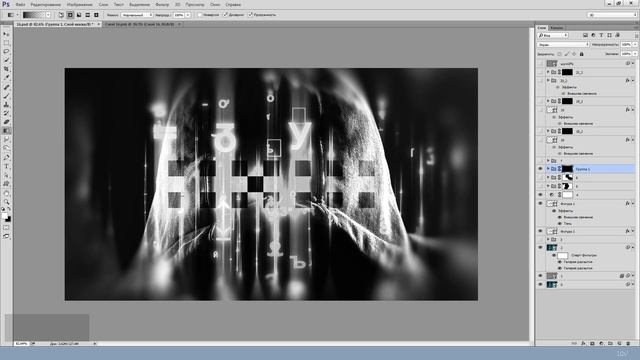Viewport: 640px width, 360px height.
Task: Select the Eyedropper tool
Action: (x=6, y=78)
